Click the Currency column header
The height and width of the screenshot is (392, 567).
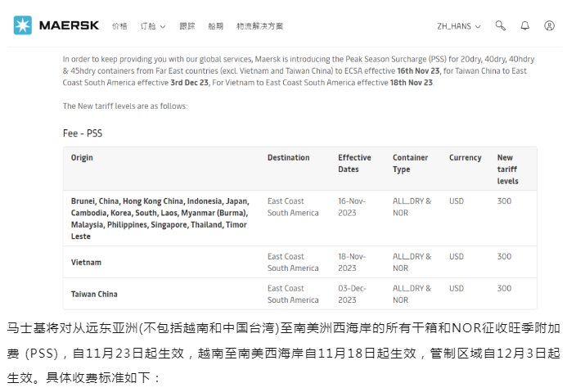coord(466,158)
